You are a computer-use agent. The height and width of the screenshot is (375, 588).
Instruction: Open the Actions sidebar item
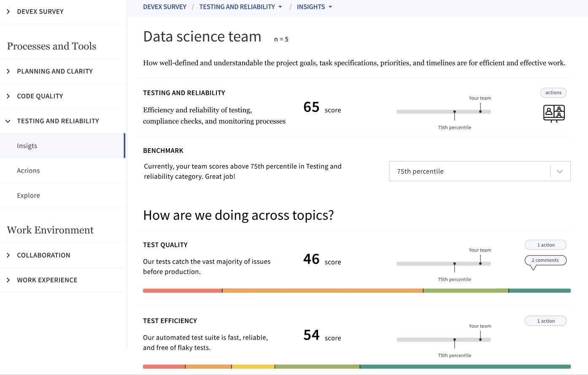point(28,171)
